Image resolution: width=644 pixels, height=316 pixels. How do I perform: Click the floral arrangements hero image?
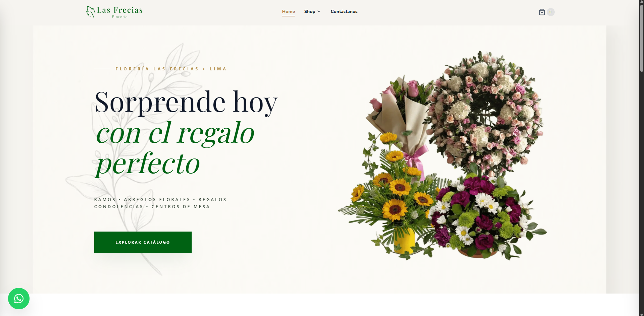tap(442, 155)
